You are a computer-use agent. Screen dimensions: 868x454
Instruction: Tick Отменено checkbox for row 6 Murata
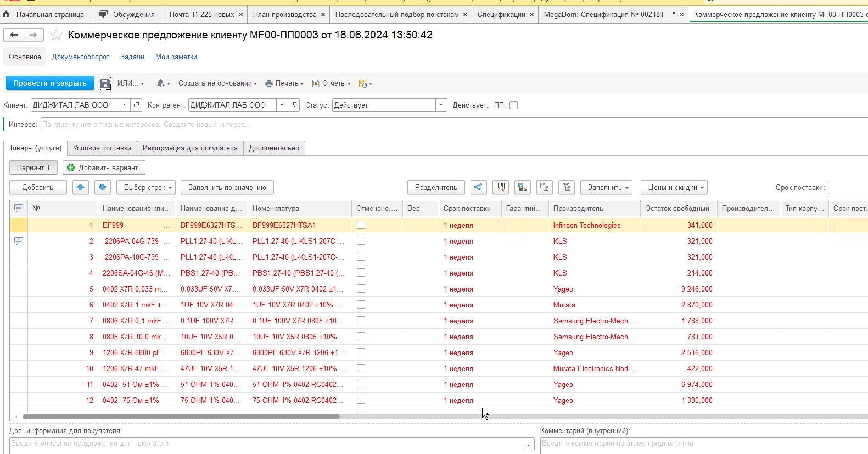click(x=361, y=305)
